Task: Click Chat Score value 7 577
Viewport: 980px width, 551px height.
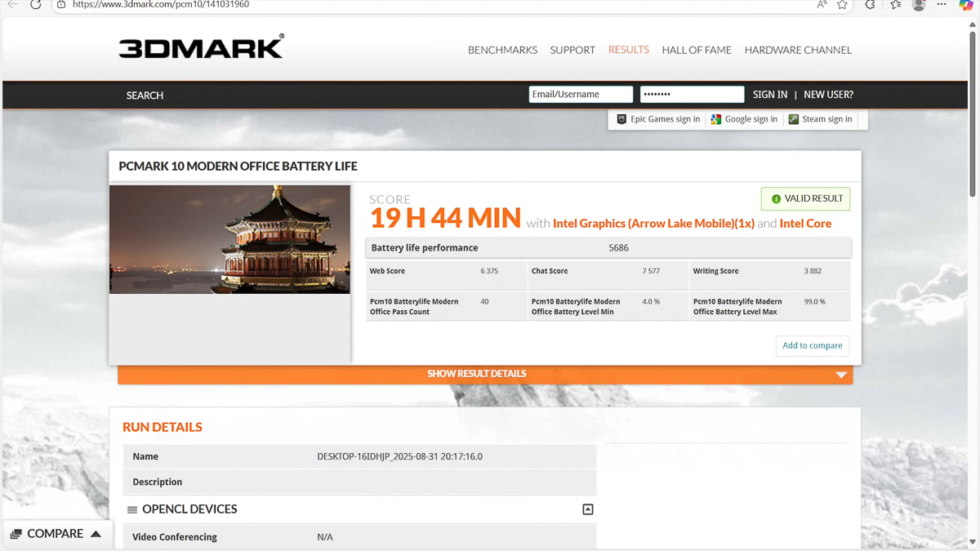Action: pos(651,271)
